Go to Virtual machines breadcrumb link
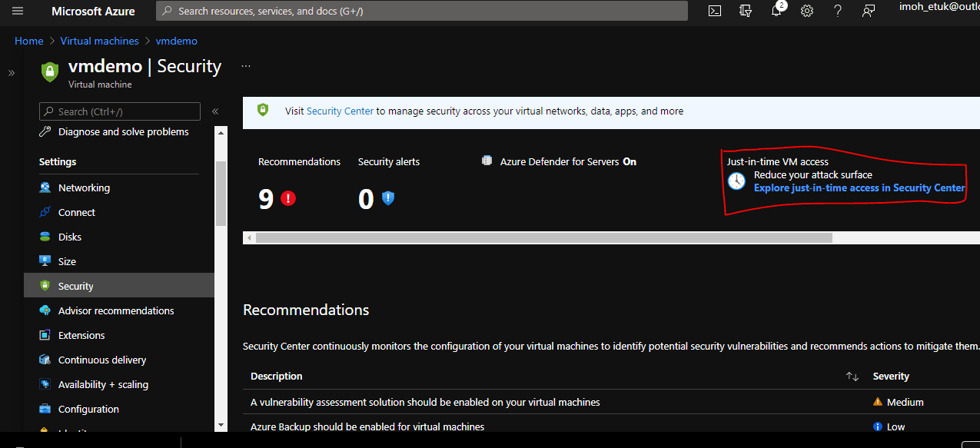 tap(100, 41)
